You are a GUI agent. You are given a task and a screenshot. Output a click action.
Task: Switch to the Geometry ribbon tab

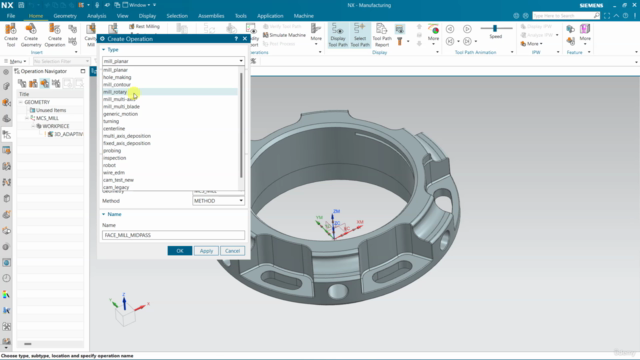[x=65, y=16]
